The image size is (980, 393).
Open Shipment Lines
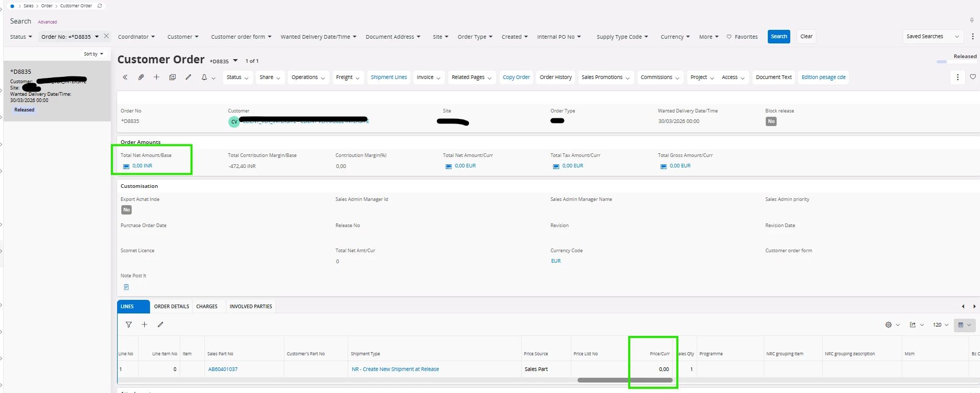[389, 77]
